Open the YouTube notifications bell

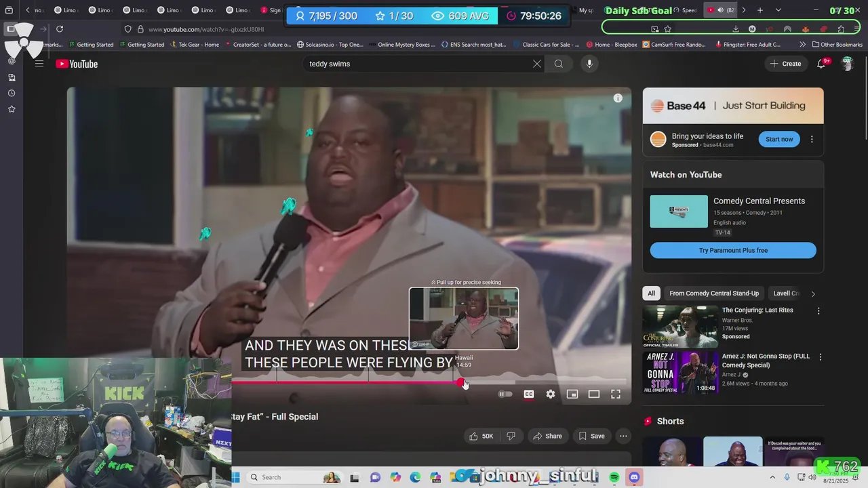[821, 64]
